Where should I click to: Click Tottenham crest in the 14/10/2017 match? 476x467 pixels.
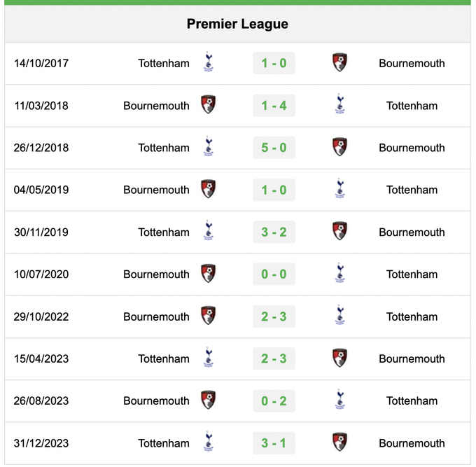pyautogui.click(x=209, y=62)
